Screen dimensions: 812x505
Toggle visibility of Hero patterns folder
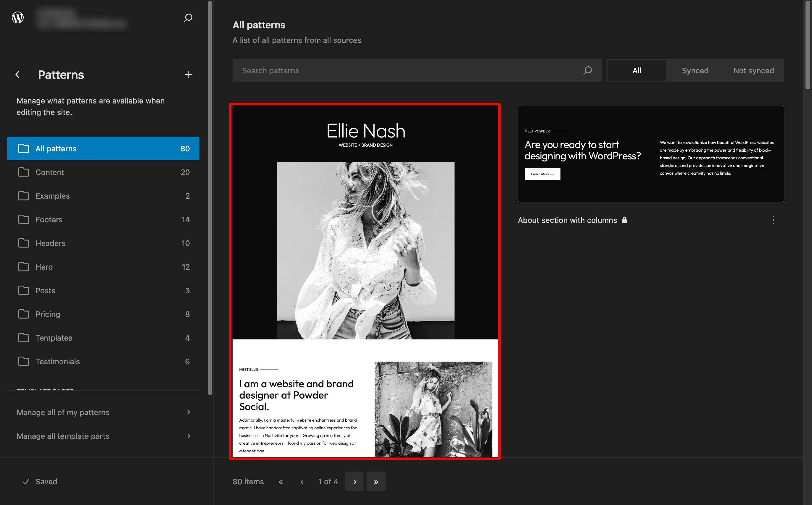(x=103, y=266)
